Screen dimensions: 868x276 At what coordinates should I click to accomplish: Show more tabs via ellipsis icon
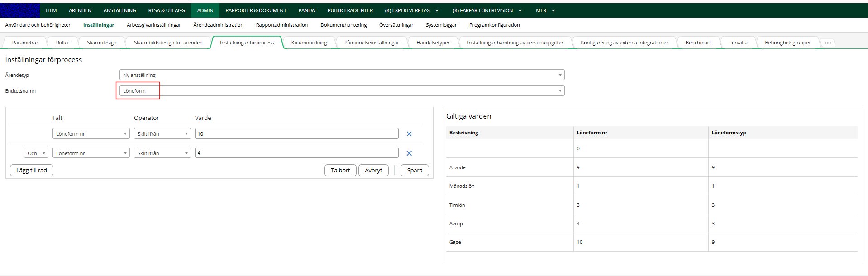(x=828, y=43)
